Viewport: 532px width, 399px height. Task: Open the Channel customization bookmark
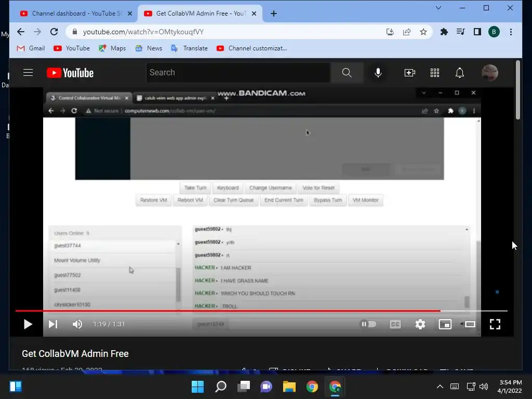point(252,48)
